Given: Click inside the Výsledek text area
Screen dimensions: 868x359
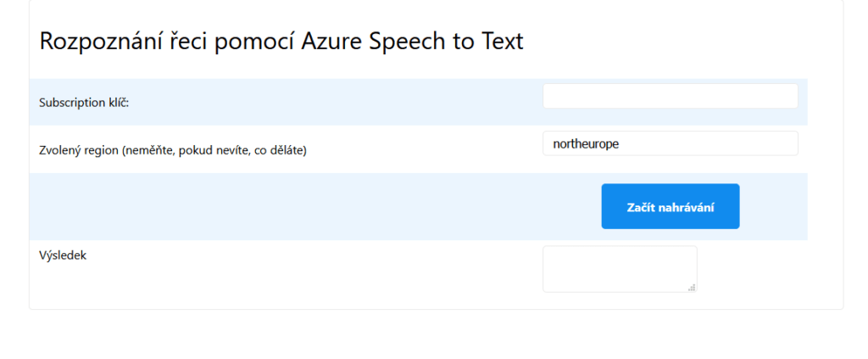Looking at the screenshot, I should coord(619,268).
